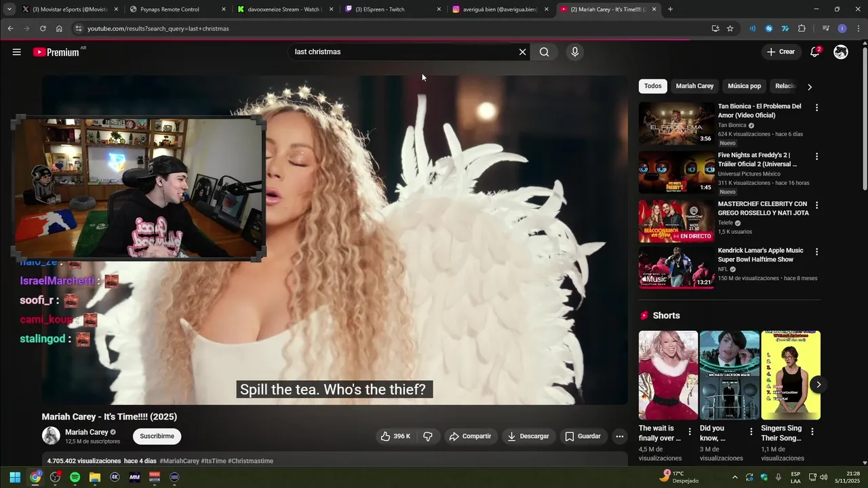Open Mariah Carey channel avatar
The width and height of the screenshot is (868, 488).
(51, 436)
